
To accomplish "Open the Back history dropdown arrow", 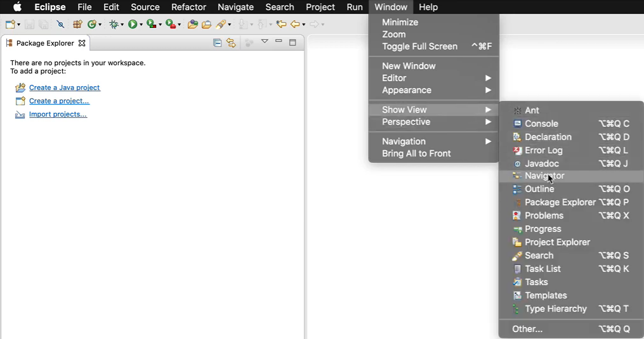I will [x=303, y=25].
